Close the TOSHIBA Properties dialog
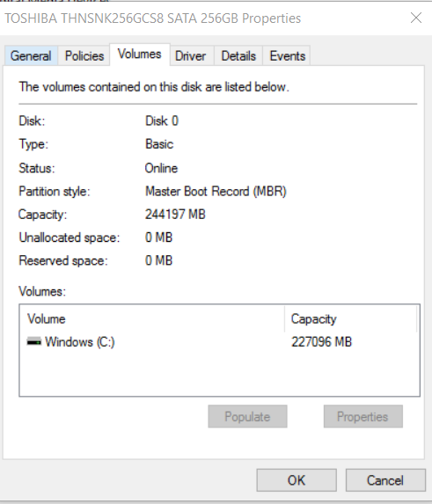432x504 pixels. click(416, 18)
